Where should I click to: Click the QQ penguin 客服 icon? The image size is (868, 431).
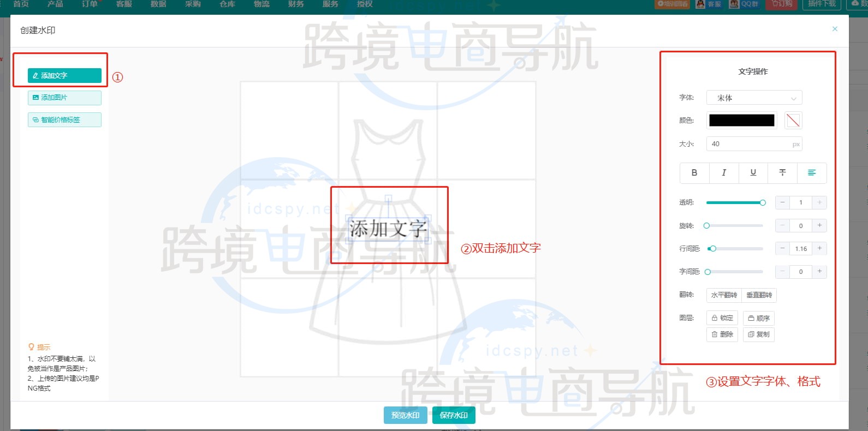pyautogui.click(x=709, y=4)
